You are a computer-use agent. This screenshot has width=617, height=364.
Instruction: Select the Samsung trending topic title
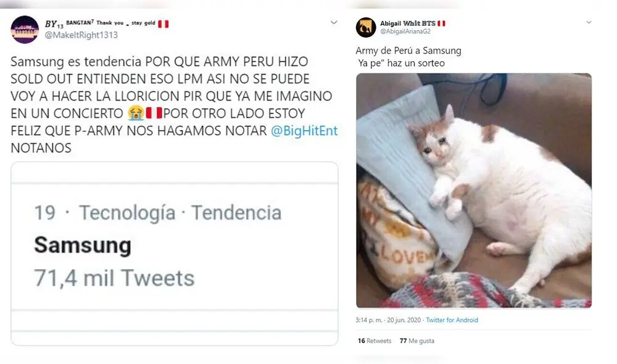[x=83, y=245]
